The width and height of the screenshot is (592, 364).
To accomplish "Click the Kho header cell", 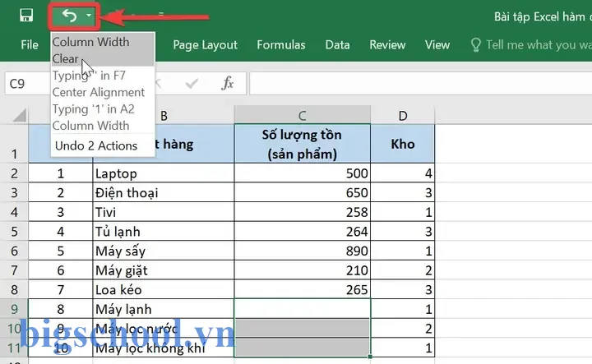I will tap(402, 144).
